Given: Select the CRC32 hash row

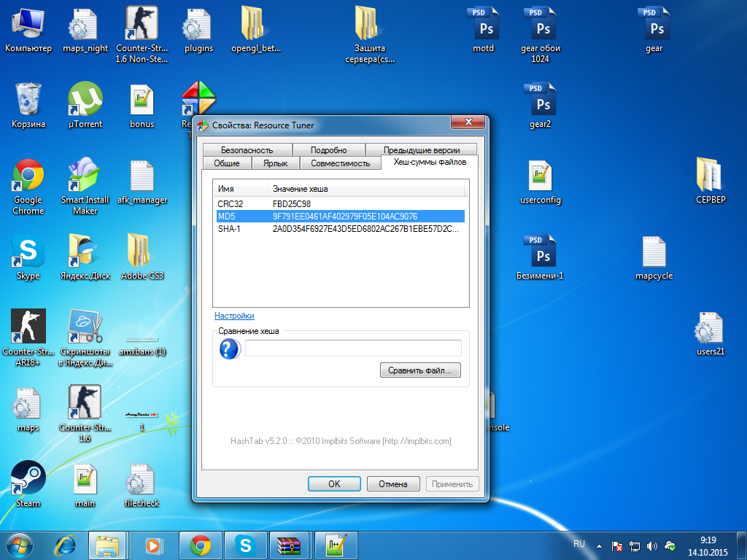Looking at the screenshot, I should [x=340, y=204].
